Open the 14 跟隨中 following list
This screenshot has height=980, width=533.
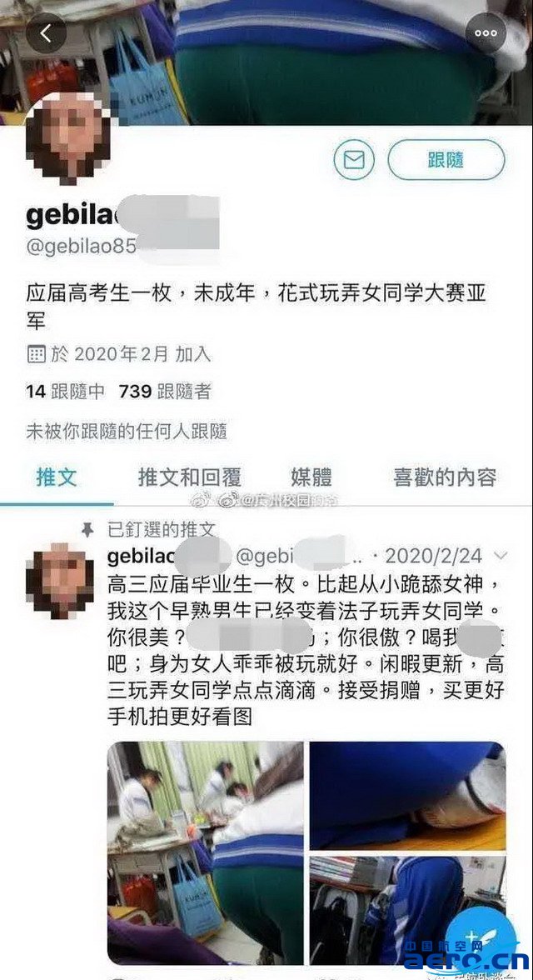[x=65, y=392]
